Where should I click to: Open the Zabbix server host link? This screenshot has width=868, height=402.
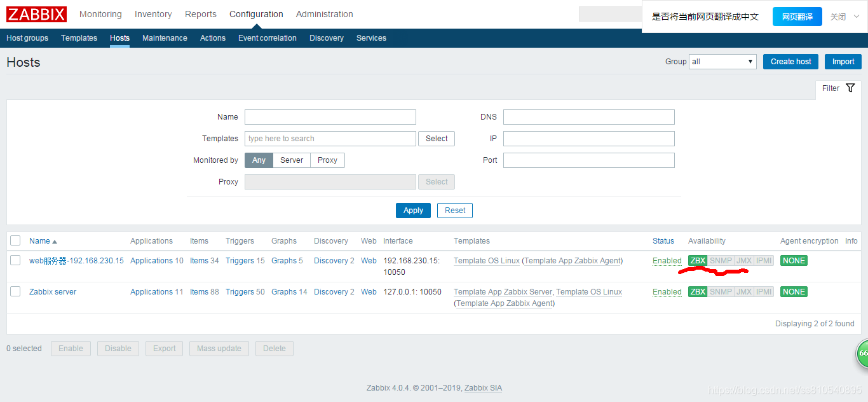(53, 292)
